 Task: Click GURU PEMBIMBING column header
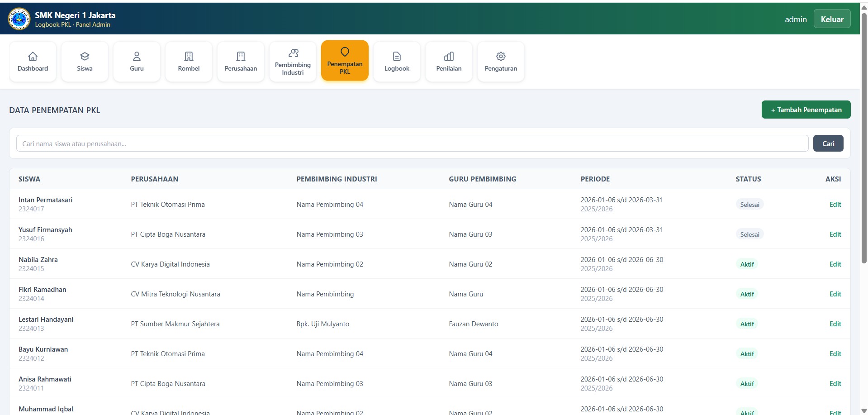482,179
